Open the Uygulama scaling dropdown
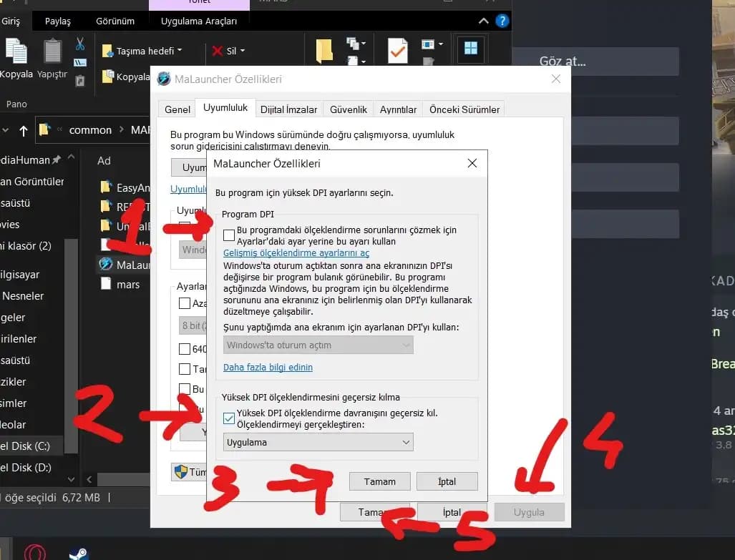 [x=318, y=442]
